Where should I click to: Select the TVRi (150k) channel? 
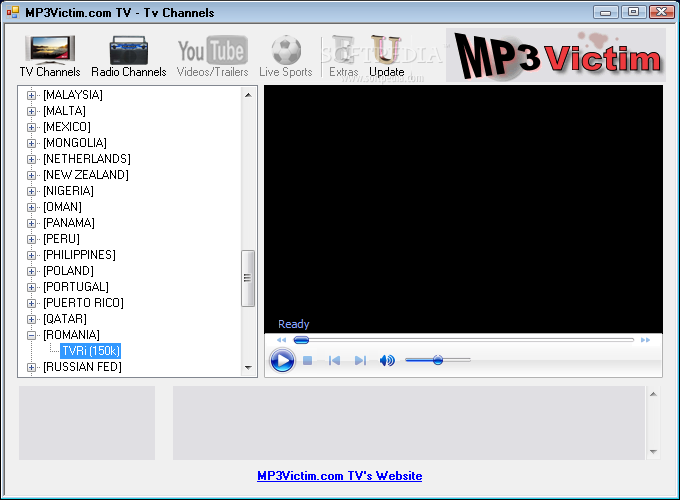[x=91, y=351]
